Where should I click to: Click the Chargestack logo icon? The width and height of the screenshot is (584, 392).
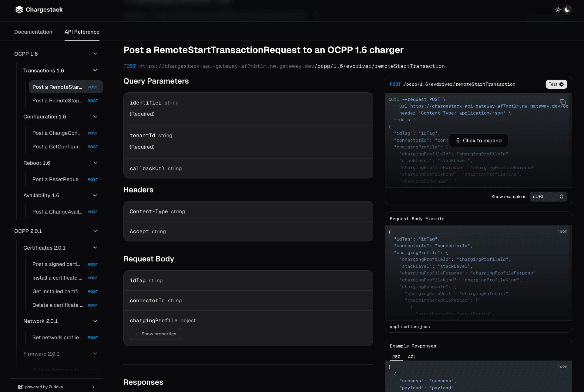click(x=19, y=10)
